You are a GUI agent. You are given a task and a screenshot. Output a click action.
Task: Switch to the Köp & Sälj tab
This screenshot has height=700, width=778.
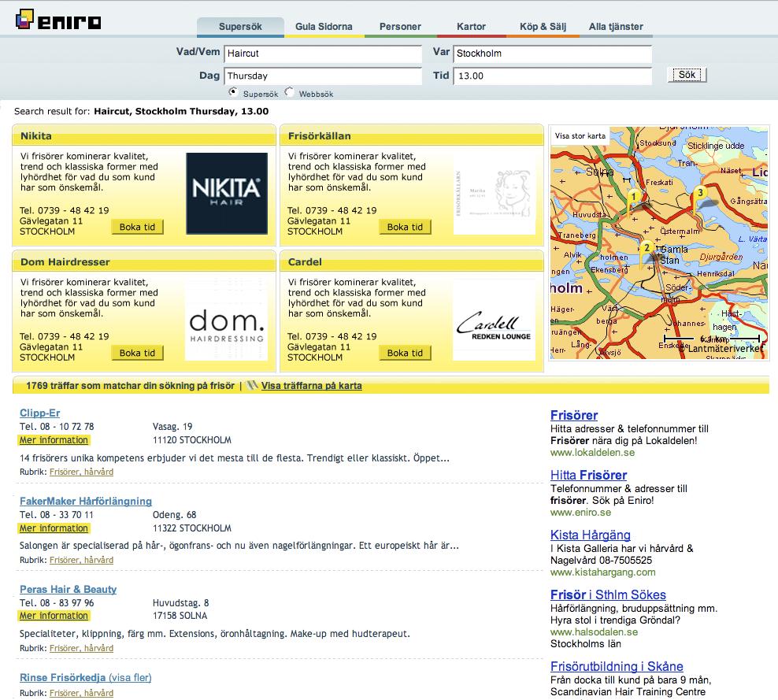pos(543,27)
